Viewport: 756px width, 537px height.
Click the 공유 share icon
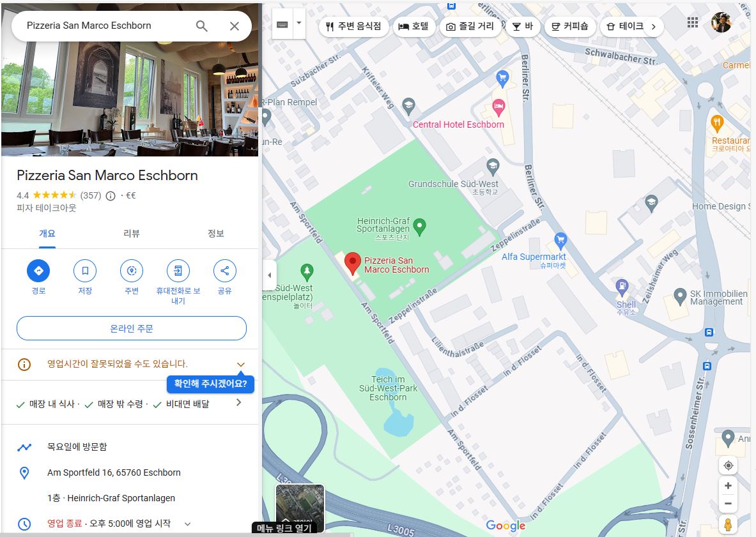(x=225, y=271)
